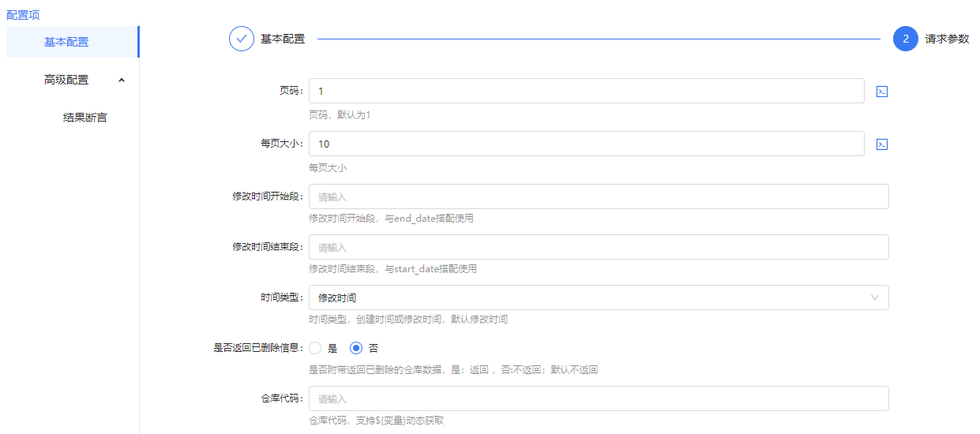The image size is (980, 434).
Task: Click the checkmark circle of 基本配置 step
Action: [242, 39]
